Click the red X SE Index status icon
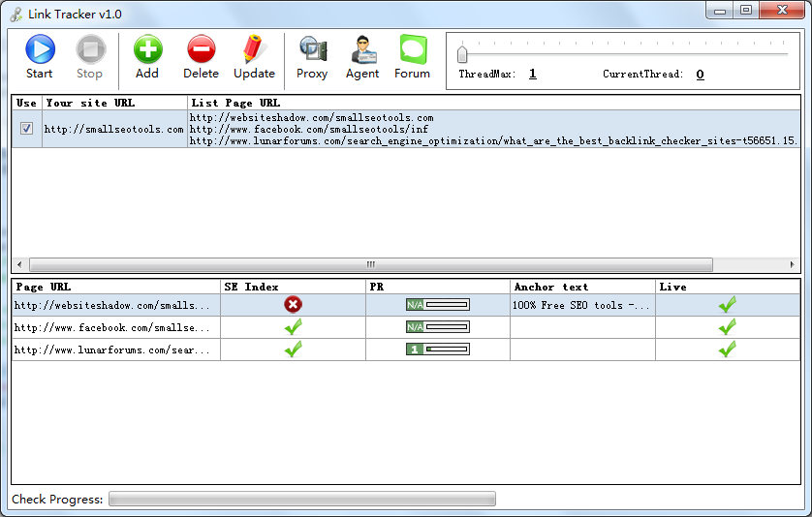The width and height of the screenshot is (812, 517). (x=293, y=304)
